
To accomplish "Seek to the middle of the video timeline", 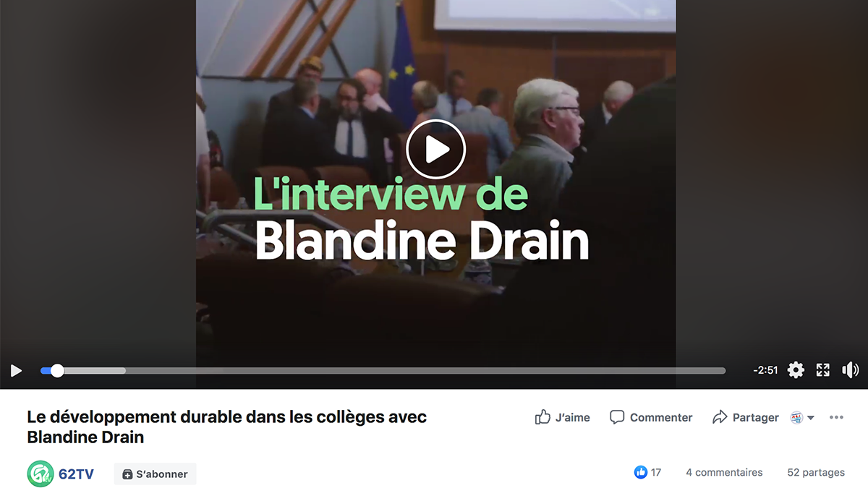I will tap(383, 371).
